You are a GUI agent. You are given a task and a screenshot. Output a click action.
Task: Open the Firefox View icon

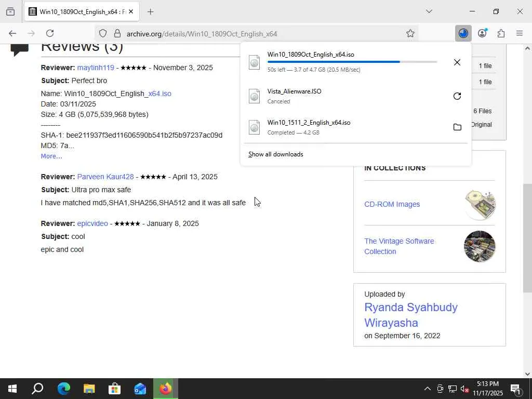click(x=10, y=11)
